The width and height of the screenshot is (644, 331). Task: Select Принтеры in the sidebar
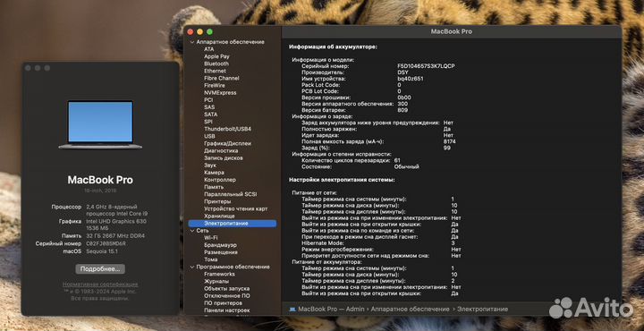click(217, 201)
